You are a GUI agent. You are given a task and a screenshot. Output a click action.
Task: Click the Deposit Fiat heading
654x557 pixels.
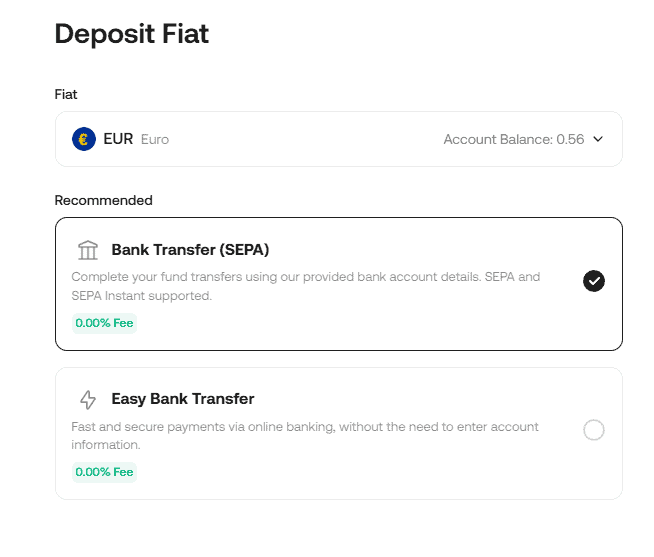point(131,33)
